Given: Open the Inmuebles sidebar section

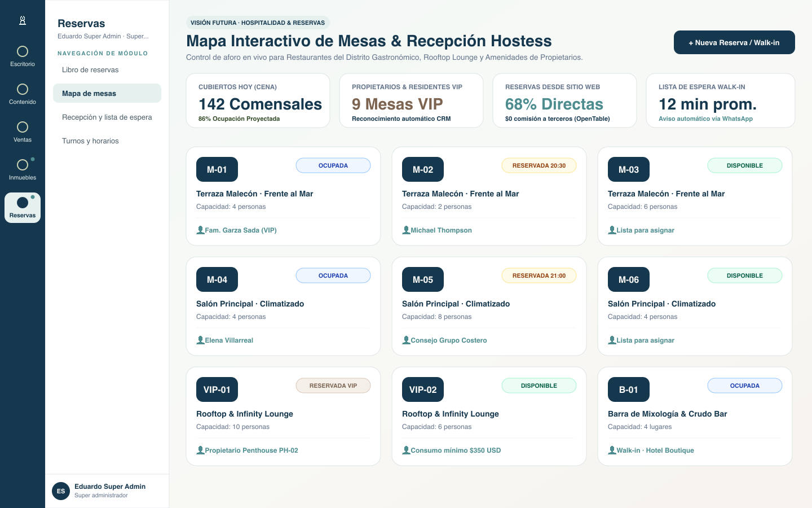Looking at the screenshot, I should click(23, 170).
